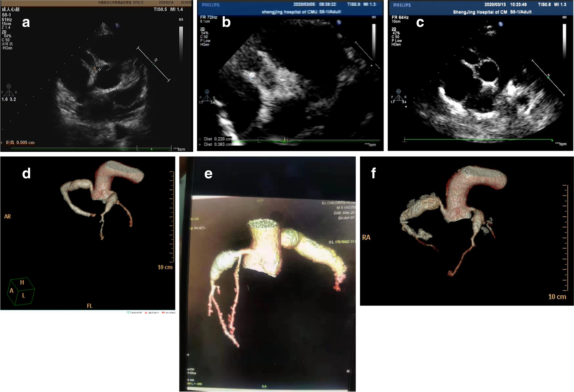Image resolution: width=574 pixels, height=392 pixels.
Task: Click the 'FR 64Hz' frame rate in panel c
Action: coord(400,17)
